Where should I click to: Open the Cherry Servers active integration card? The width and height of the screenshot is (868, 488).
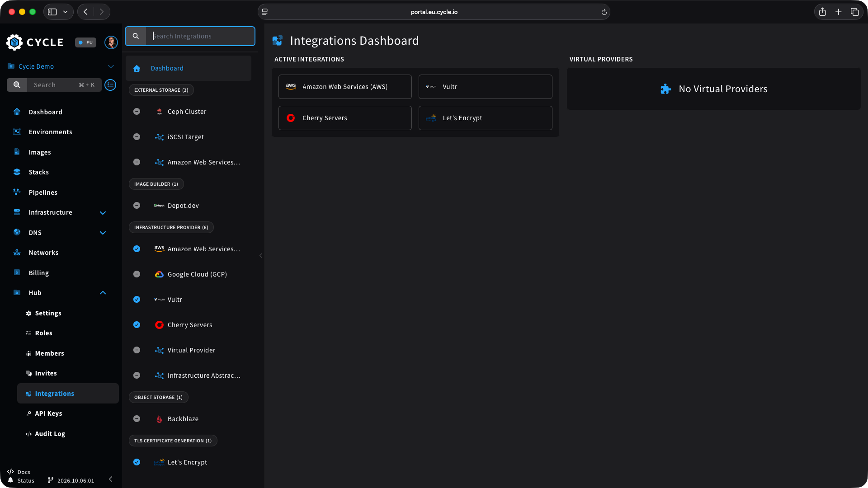coord(345,118)
